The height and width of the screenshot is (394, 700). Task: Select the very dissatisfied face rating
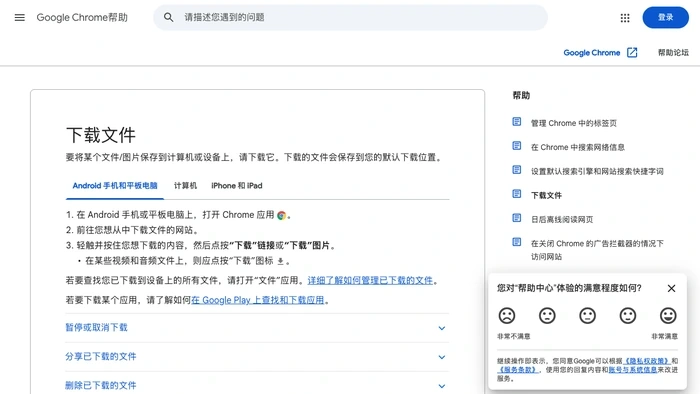(507, 315)
